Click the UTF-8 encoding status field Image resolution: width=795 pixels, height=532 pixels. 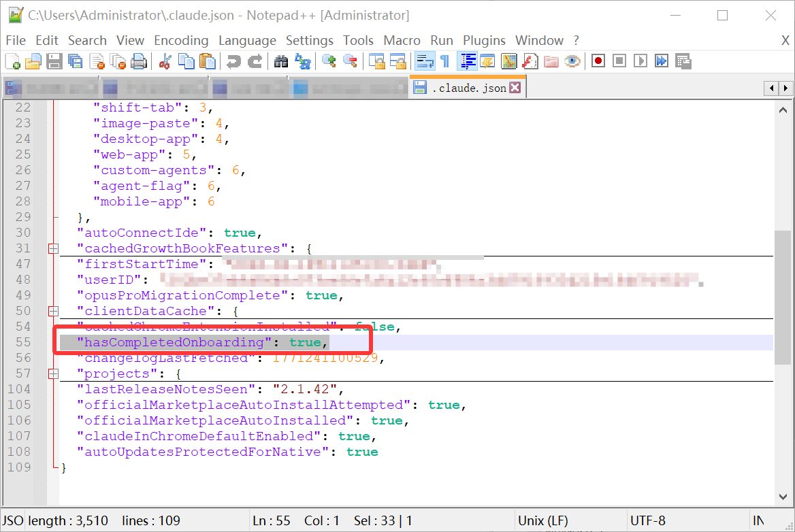pos(648,521)
